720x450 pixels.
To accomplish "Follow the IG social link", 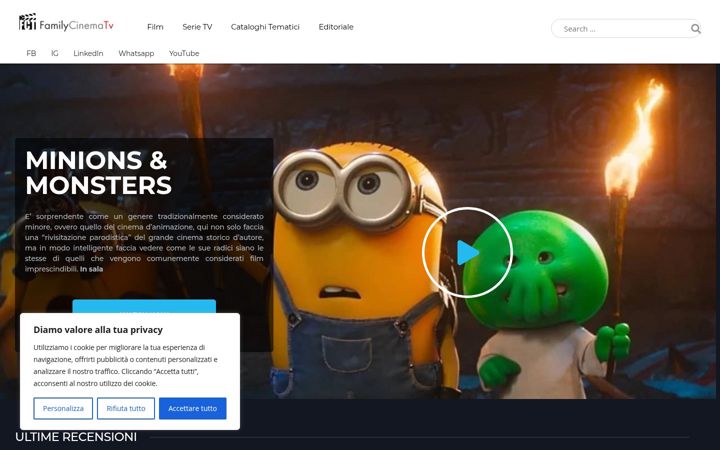I will tap(55, 53).
